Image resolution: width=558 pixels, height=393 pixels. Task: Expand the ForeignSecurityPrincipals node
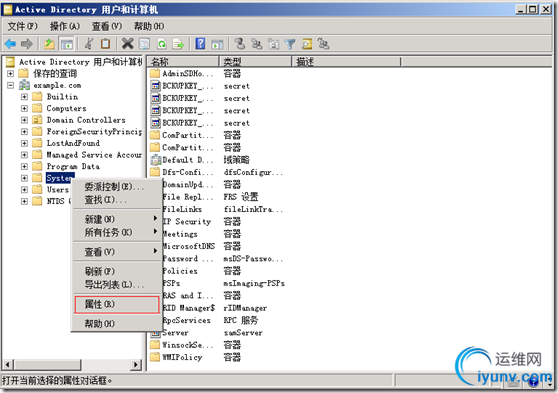click(x=24, y=132)
